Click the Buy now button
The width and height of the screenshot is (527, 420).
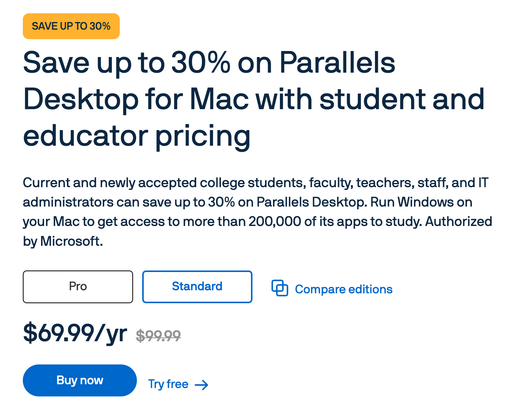point(79,380)
